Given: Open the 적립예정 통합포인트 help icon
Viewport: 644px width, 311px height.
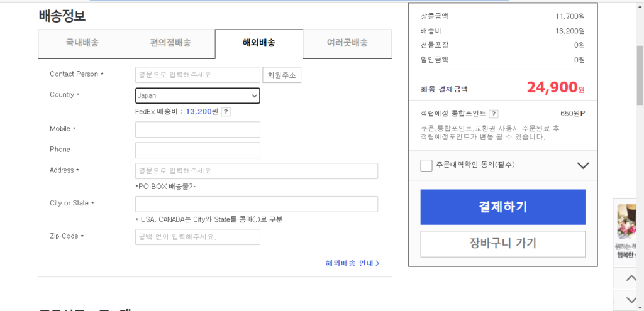Looking at the screenshot, I should (494, 114).
